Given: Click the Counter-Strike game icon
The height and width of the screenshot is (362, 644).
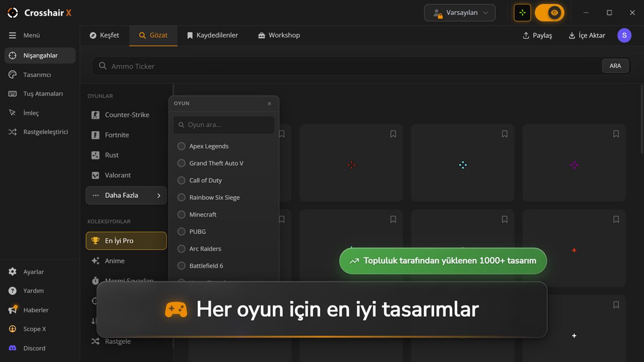Looking at the screenshot, I should [96, 115].
